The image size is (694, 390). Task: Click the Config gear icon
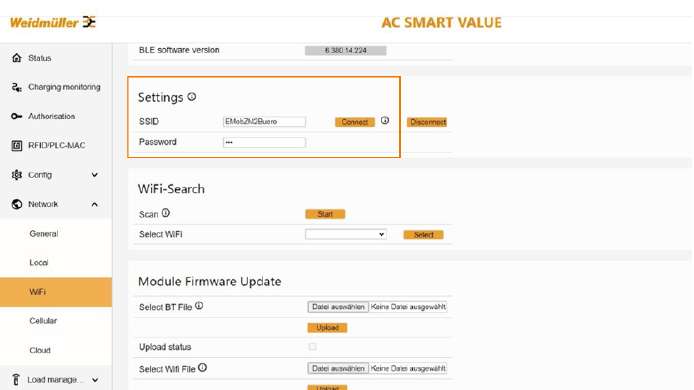pyautogui.click(x=17, y=175)
